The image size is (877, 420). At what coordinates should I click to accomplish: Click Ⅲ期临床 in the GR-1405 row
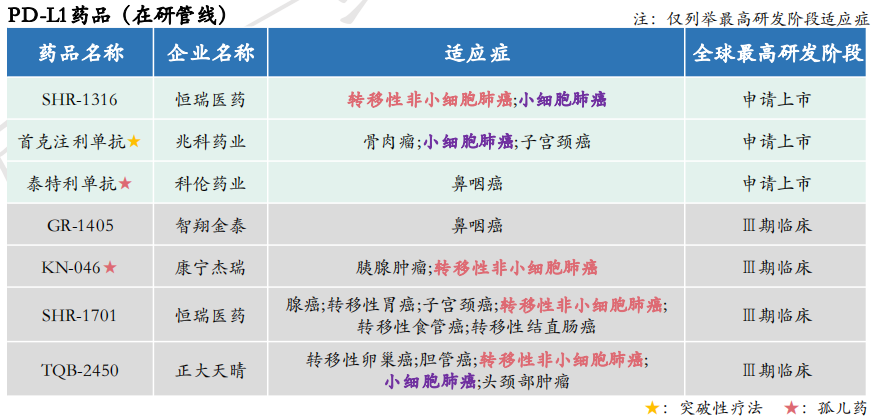point(776,225)
